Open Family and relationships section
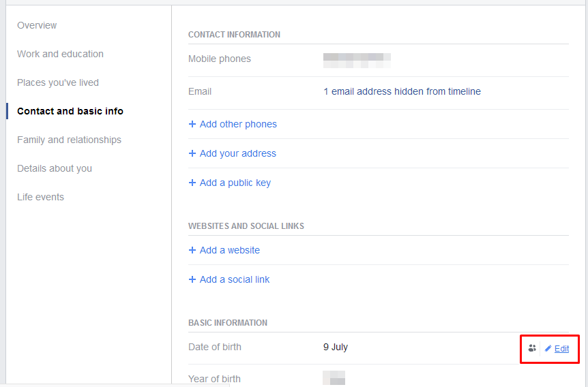This screenshot has height=387, width=588. (69, 140)
